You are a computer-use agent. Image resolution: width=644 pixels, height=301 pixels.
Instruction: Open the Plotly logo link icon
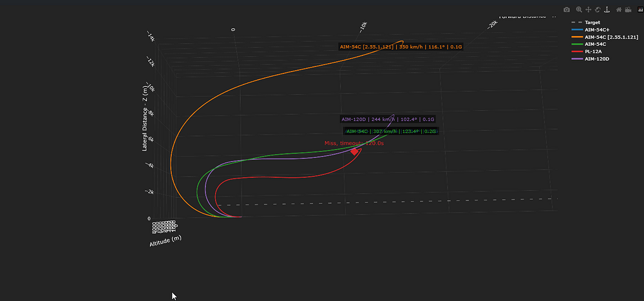coord(640,10)
